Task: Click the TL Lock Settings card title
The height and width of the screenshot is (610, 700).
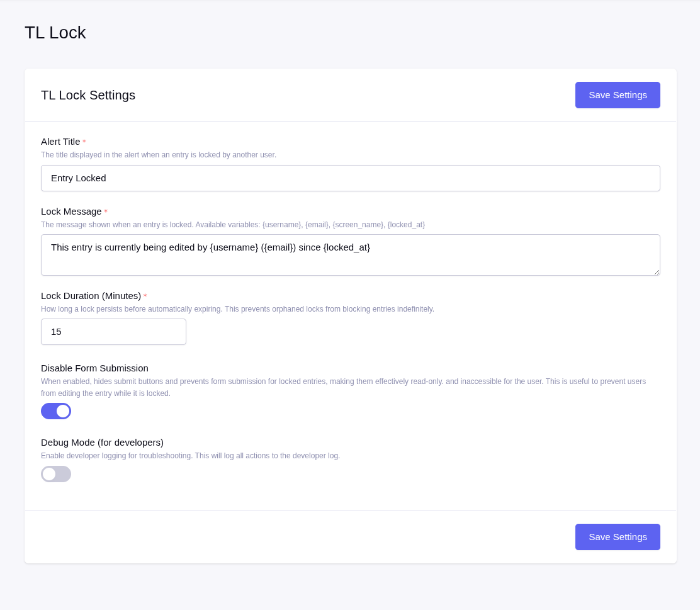Action: [88, 95]
